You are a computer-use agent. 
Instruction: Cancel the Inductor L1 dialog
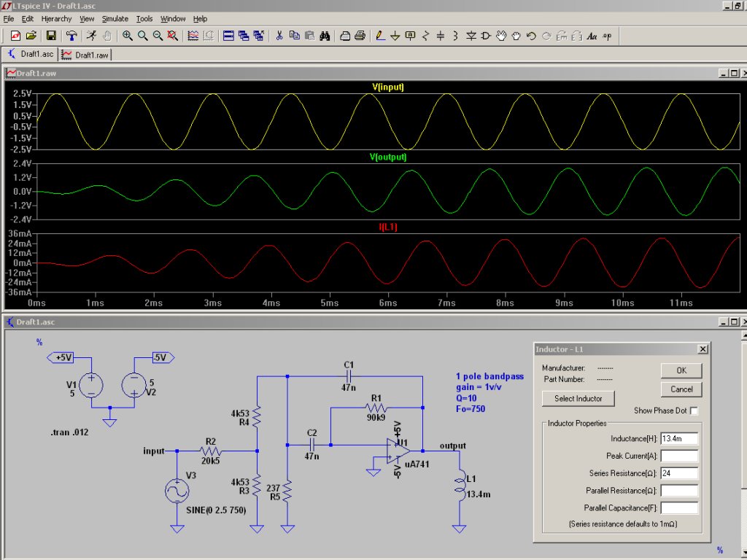pos(681,389)
